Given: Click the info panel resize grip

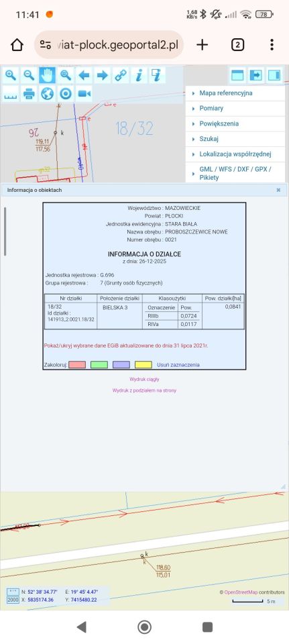Looking at the screenshot, I should click(x=283, y=486).
